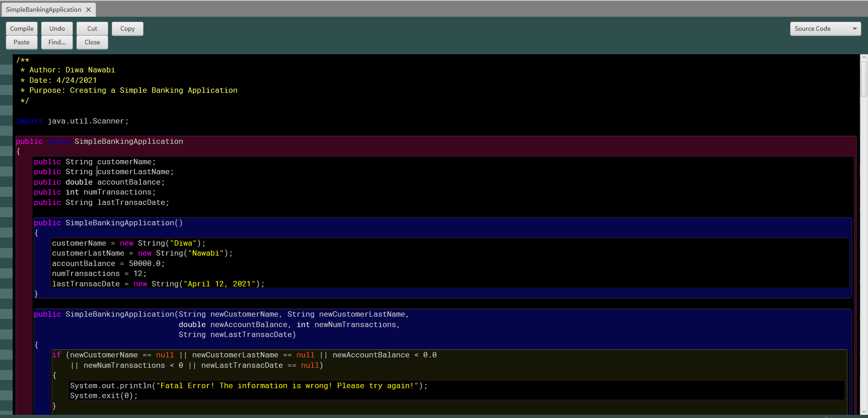Click the scrollbar up arrow

(863, 57)
